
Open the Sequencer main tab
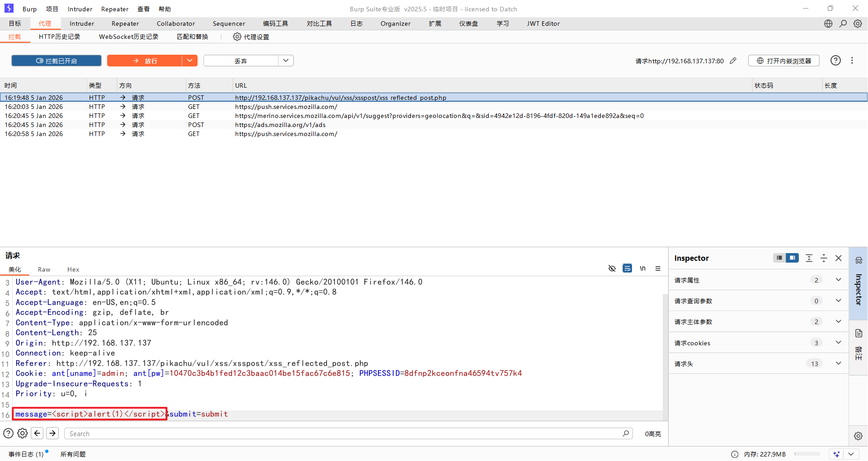(x=229, y=24)
